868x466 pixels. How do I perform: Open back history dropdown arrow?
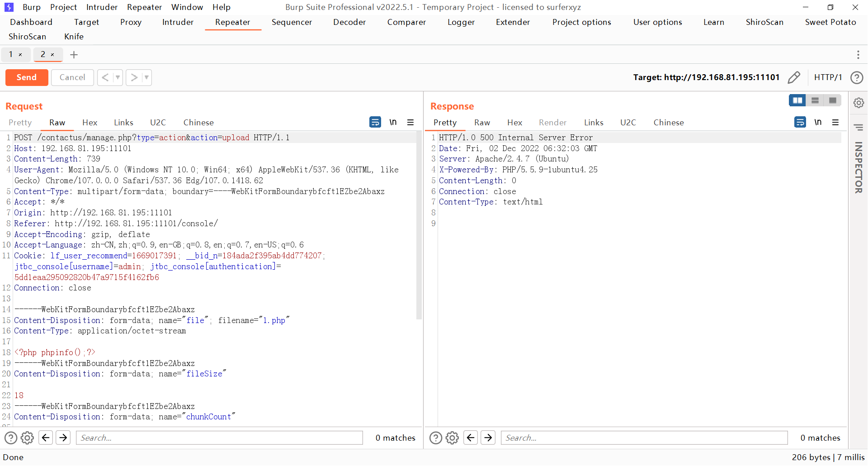point(118,77)
